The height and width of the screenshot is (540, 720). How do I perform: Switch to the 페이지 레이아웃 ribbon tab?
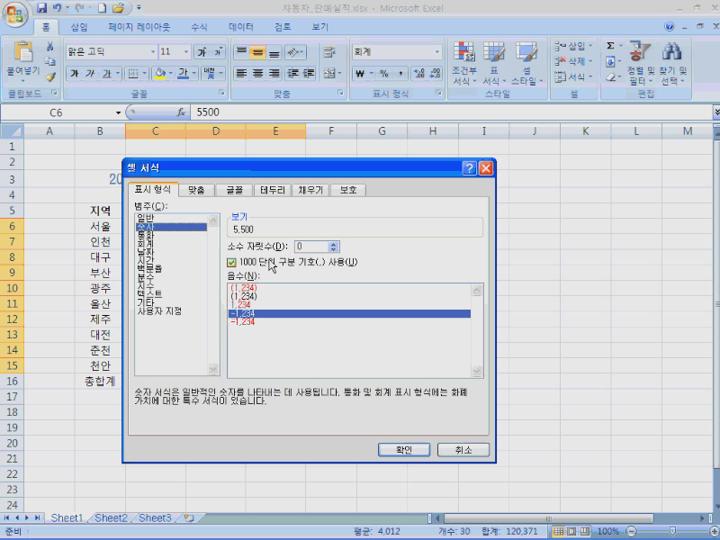coord(139,27)
